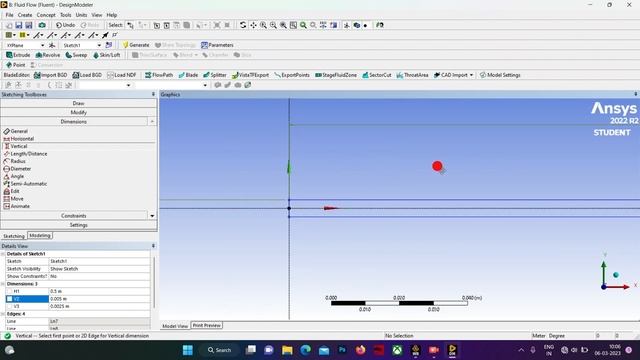640x360 pixels.
Task: Open the Sketch1 dropdown
Action: (x=99, y=45)
